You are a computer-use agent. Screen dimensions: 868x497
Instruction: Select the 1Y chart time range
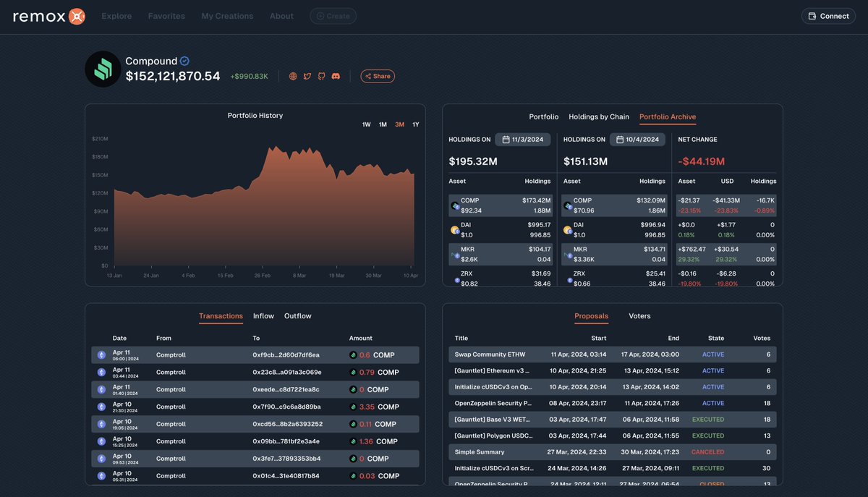tap(415, 124)
